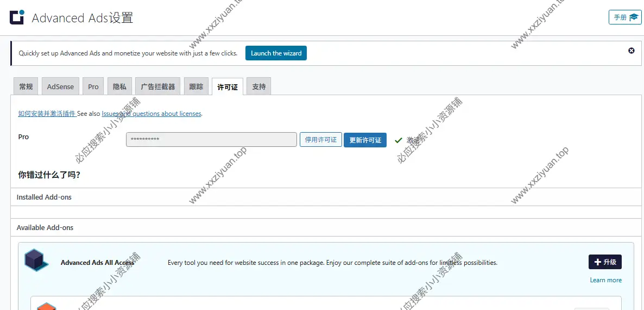Open the 广告拦截器 tab
Viewport: 644px width, 310px height.
pos(158,86)
